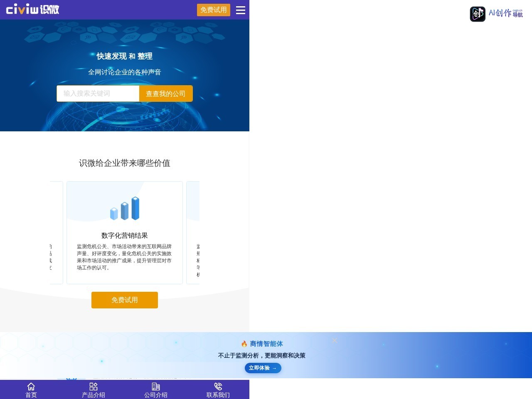Click the 免费试用 button in header
The image size is (532, 399).
214,10
